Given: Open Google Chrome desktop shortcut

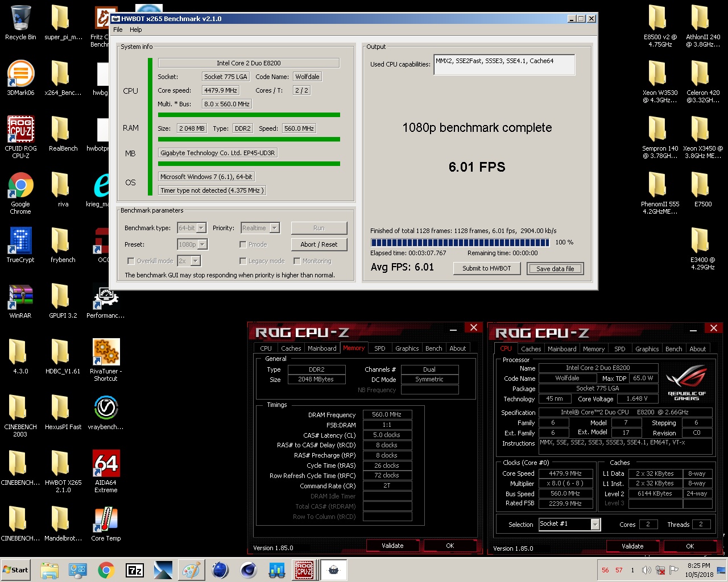Looking at the screenshot, I should (x=20, y=193).
